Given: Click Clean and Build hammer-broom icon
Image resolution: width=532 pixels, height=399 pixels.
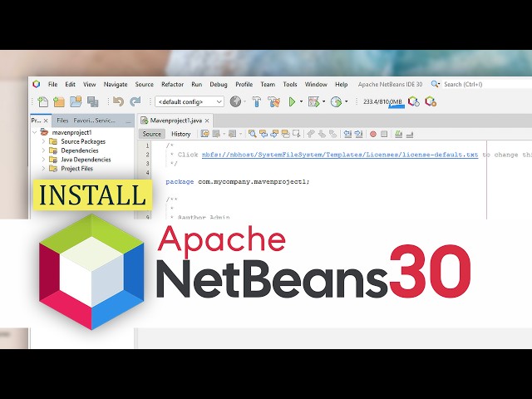Looking at the screenshot, I should tap(273, 101).
